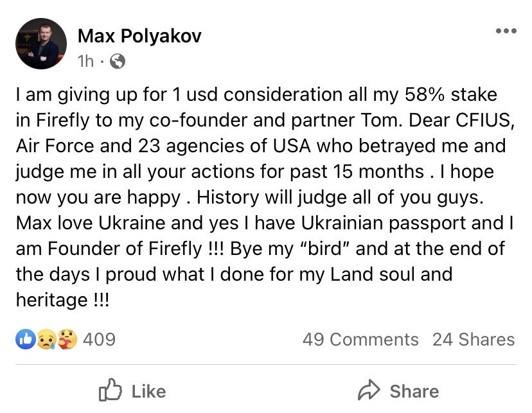The image size is (532, 413).
Task: Click the thumbs-up outline Like icon
Action: [x=110, y=391]
